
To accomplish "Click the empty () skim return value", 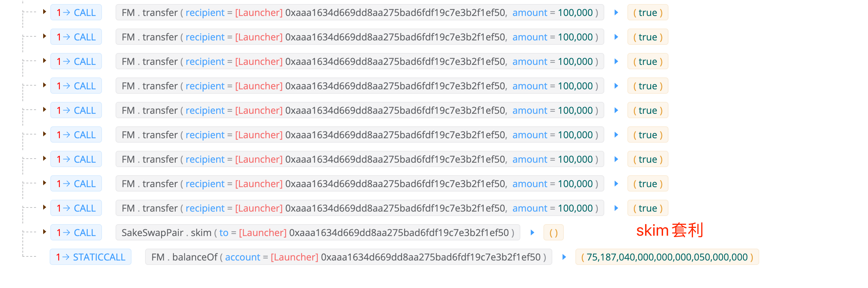I will click(x=553, y=233).
